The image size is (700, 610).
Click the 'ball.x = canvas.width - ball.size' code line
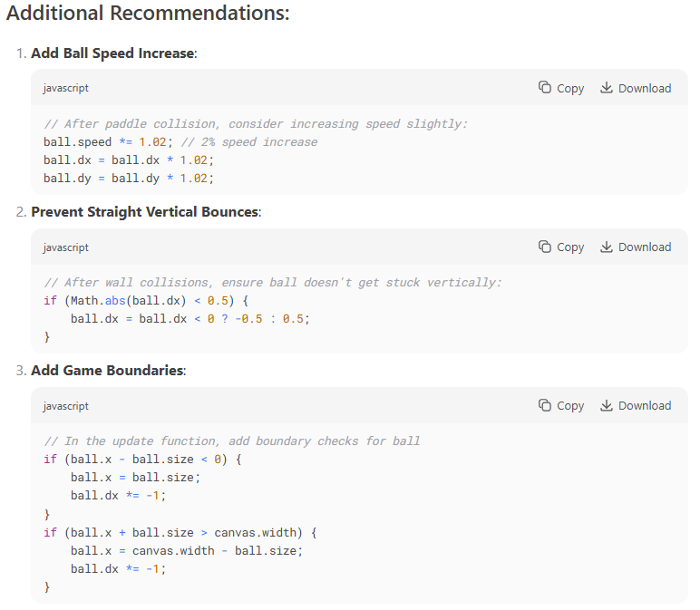point(186,550)
